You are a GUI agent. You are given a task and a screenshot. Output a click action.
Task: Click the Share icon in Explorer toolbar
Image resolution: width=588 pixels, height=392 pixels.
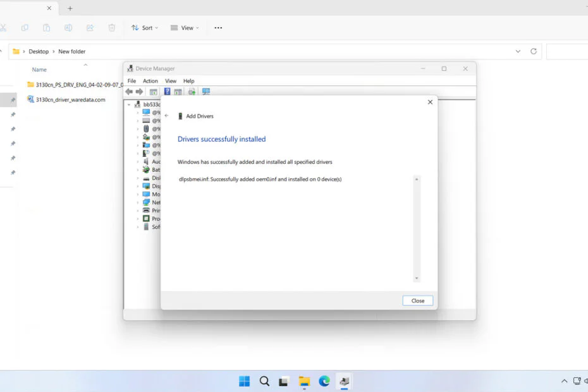(90, 28)
